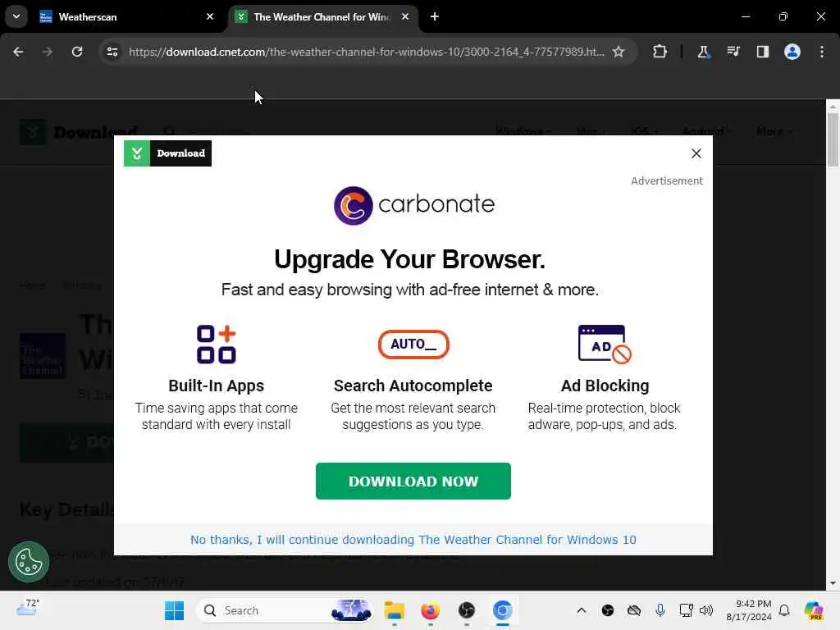The width and height of the screenshot is (840, 630).
Task: Open Firefox from taskbar
Action: pyautogui.click(x=430, y=610)
